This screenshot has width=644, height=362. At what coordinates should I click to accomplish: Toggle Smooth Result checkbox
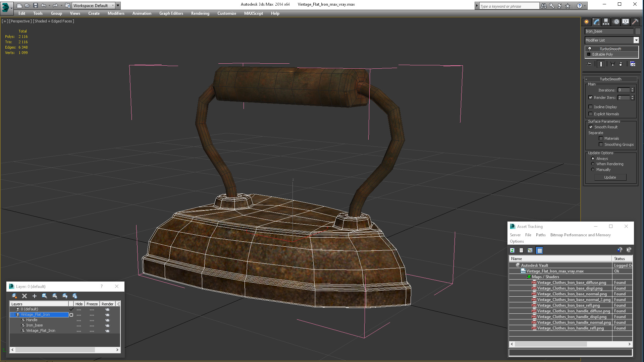(591, 127)
